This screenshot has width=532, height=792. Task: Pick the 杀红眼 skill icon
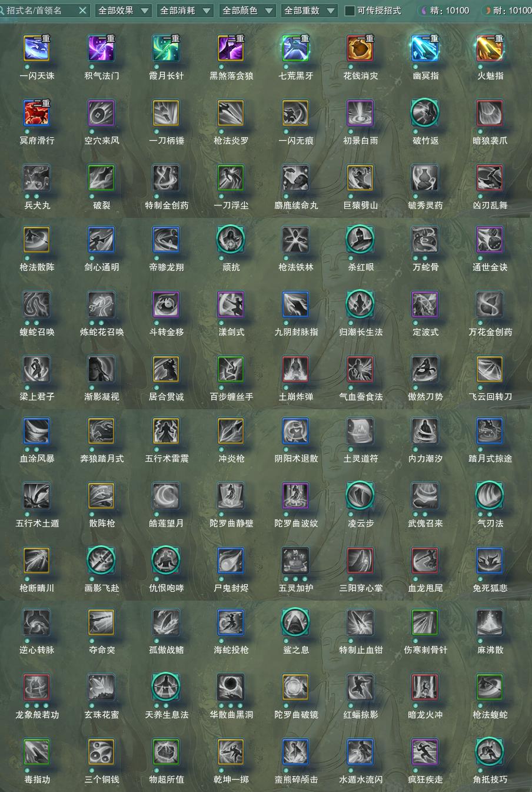coord(360,240)
